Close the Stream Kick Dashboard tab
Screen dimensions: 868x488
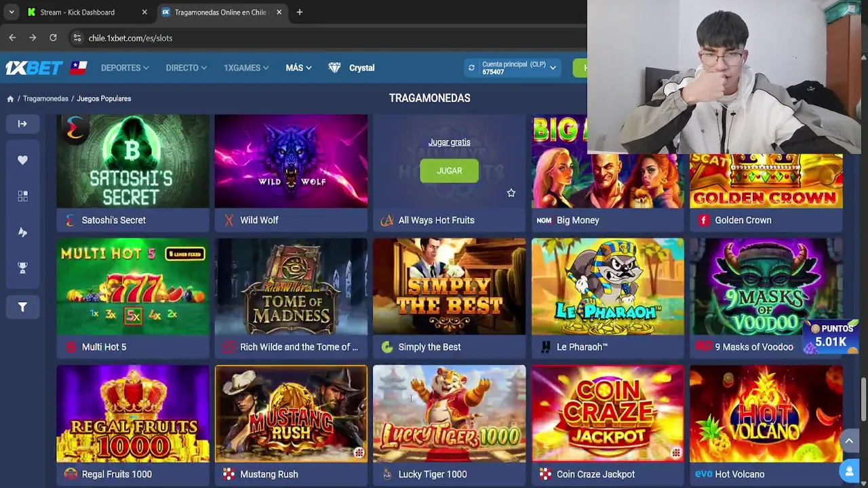[144, 12]
